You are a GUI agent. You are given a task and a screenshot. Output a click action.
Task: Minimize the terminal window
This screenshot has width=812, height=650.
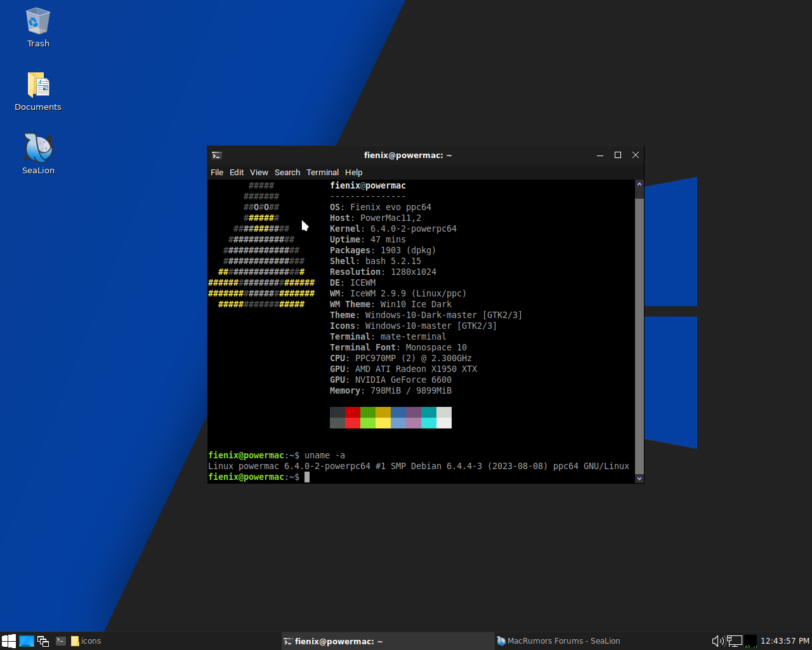600,155
